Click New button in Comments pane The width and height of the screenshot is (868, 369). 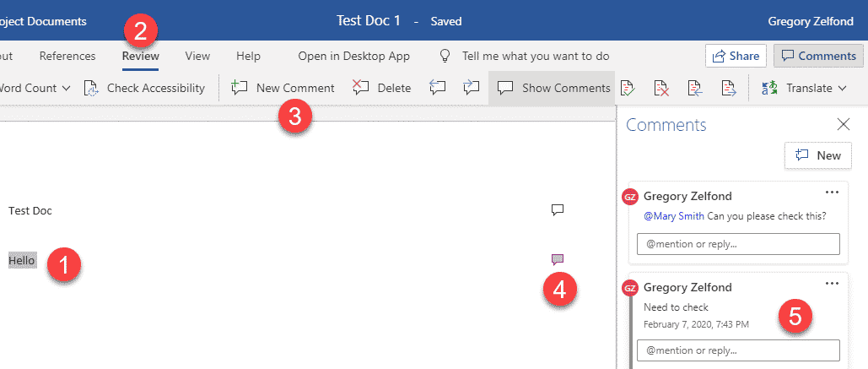pyautogui.click(x=817, y=155)
